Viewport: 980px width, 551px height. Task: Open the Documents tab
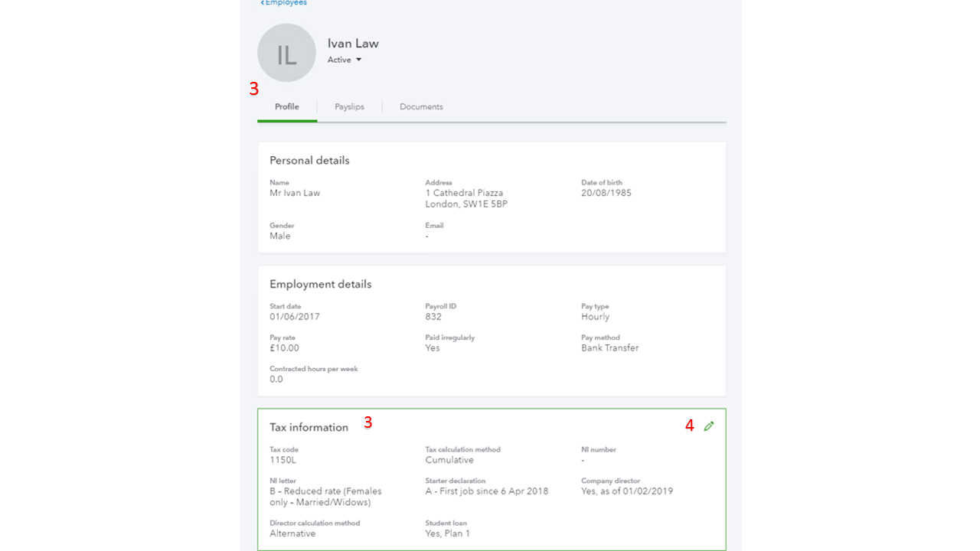(x=420, y=106)
